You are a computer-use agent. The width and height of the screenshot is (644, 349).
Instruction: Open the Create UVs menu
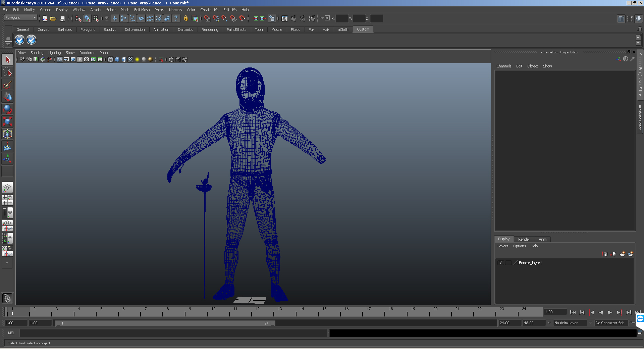point(209,10)
